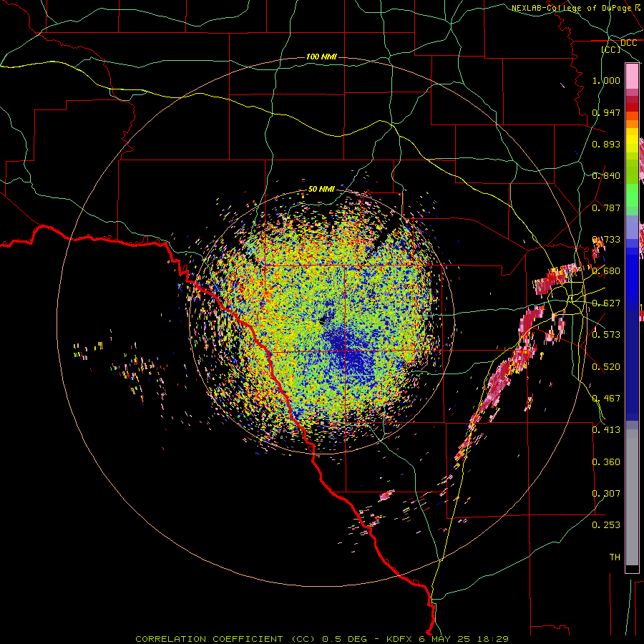The width and height of the screenshot is (644, 644).
Task: Click the 0.360 legend value
Action: (606, 462)
